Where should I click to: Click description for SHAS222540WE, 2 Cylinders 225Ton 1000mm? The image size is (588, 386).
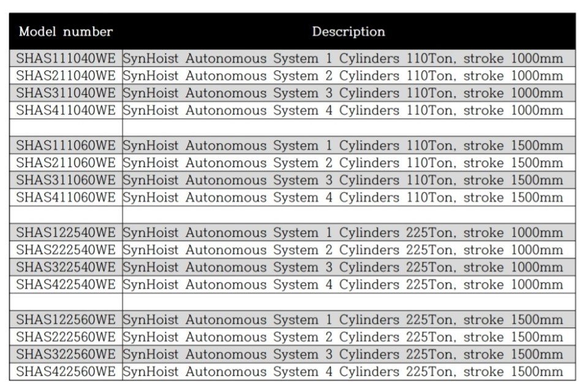pyautogui.click(x=349, y=250)
